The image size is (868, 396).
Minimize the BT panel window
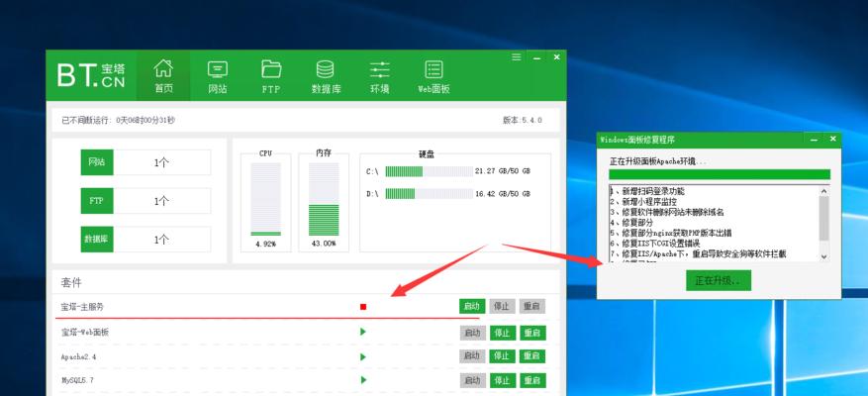point(536,57)
